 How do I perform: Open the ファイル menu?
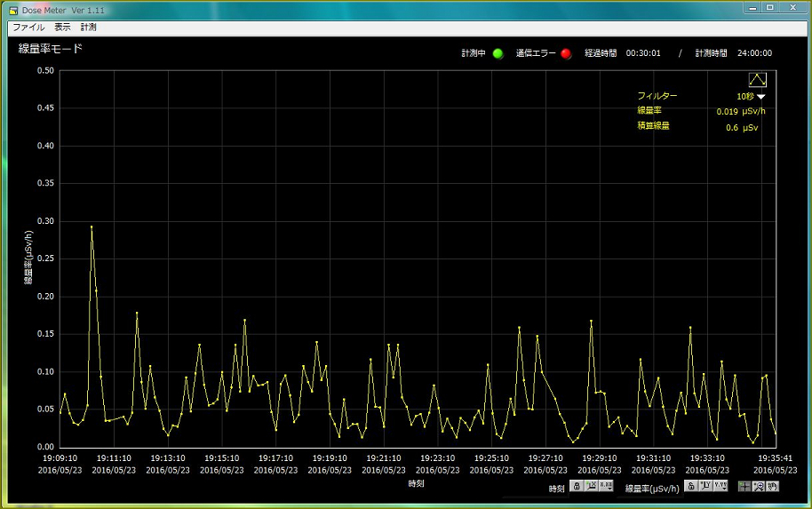(x=28, y=28)
